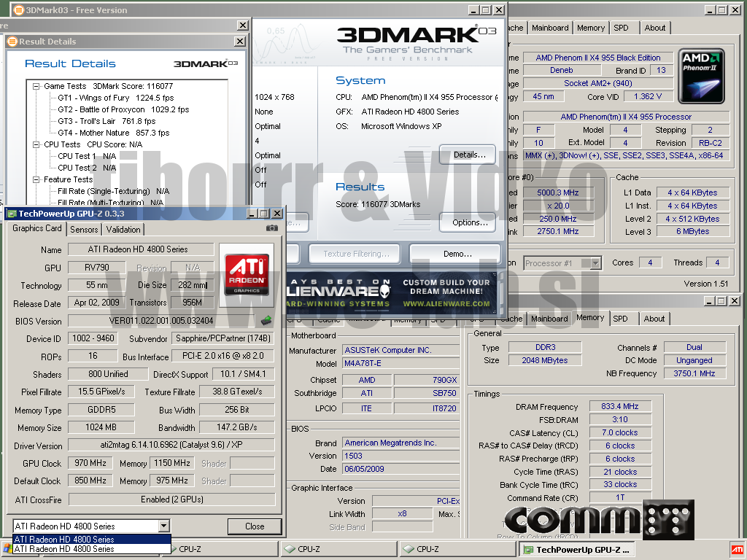
Task: Select the CPU Test 1 tree row
Action: pyautogui.click(x=87, y=156)
